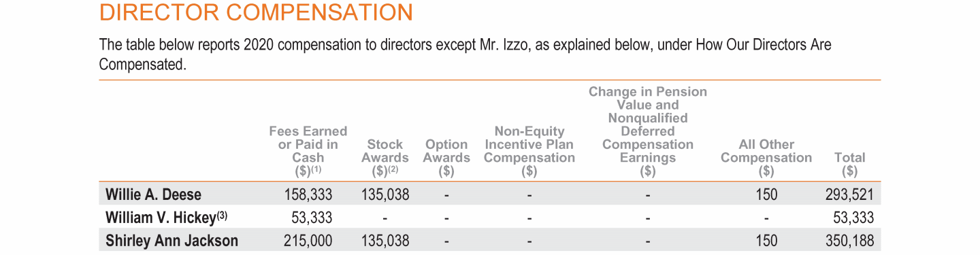Click the Stock Awards column header
The width and height of the screenshot is (980, 255).
tap(385, 157)
